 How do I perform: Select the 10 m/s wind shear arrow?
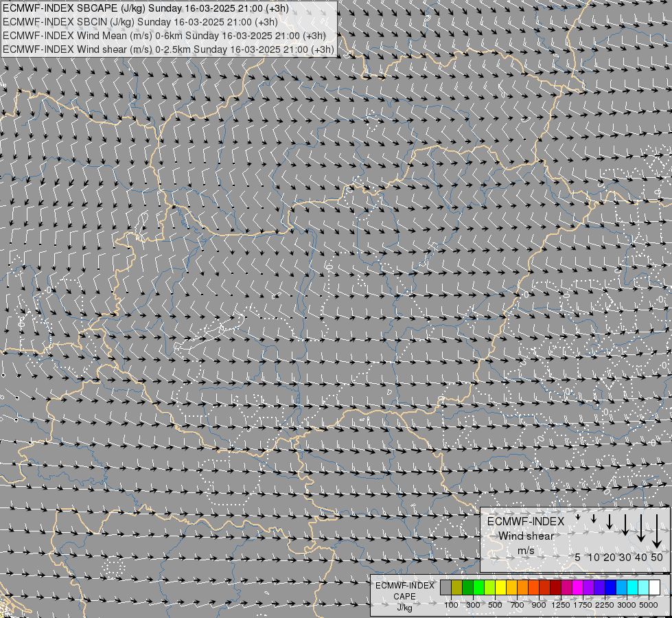(x=594, y=518)
